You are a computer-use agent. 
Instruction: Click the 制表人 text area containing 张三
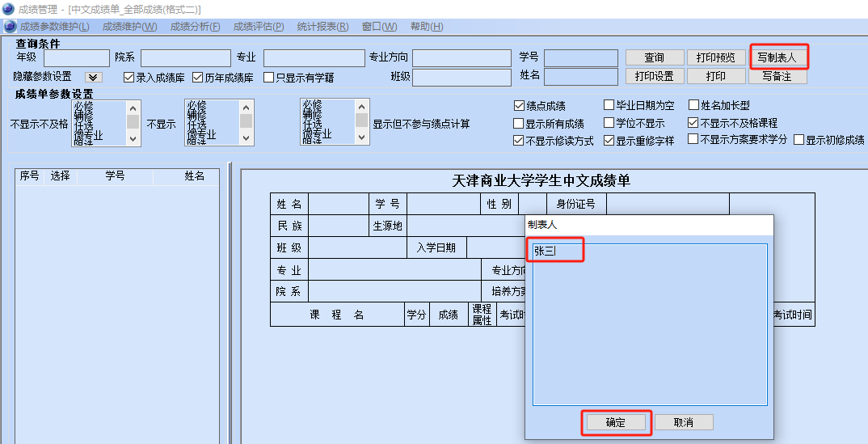(x=647, y=323)
